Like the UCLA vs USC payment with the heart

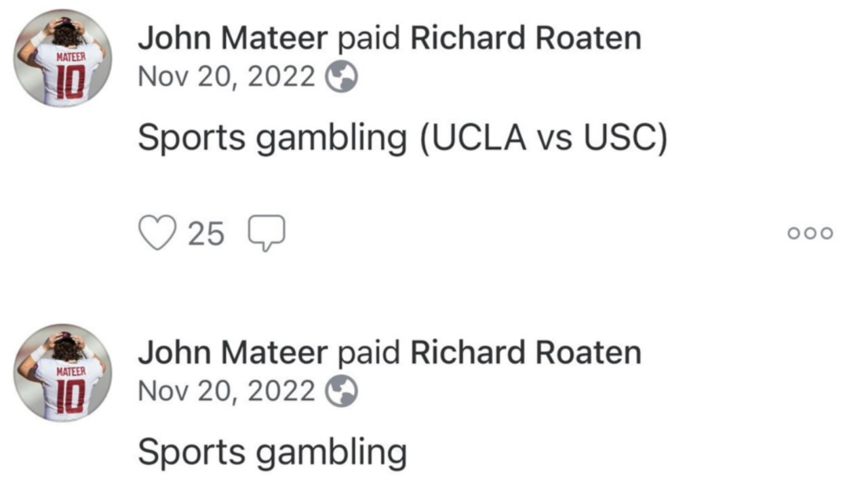[x=157, y=233]
